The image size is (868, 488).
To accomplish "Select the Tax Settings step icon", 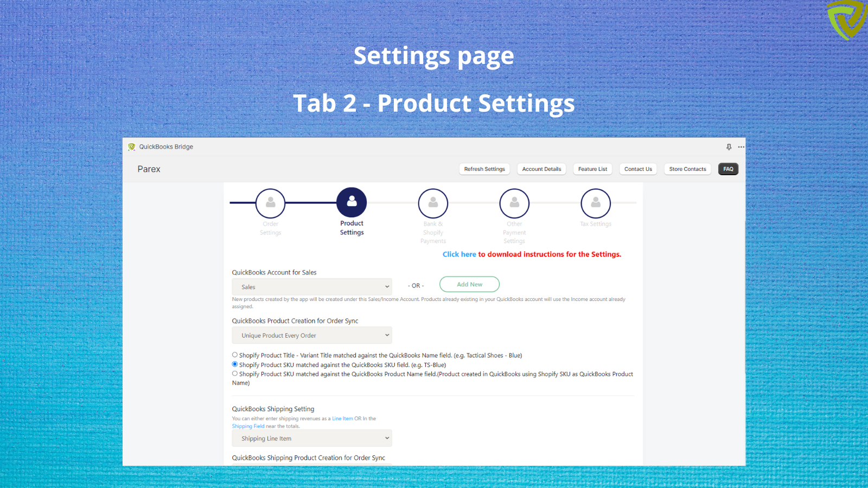I will (595, 202).
